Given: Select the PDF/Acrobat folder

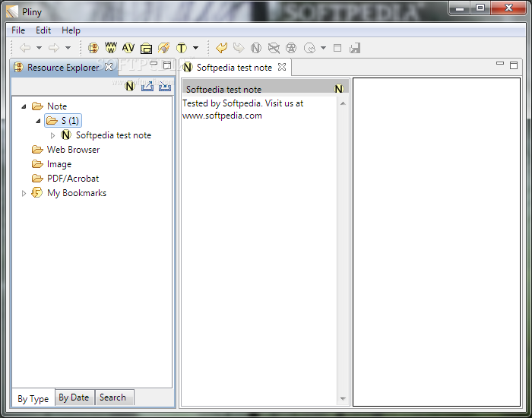Looking at the screenshot, I should 73,179.
